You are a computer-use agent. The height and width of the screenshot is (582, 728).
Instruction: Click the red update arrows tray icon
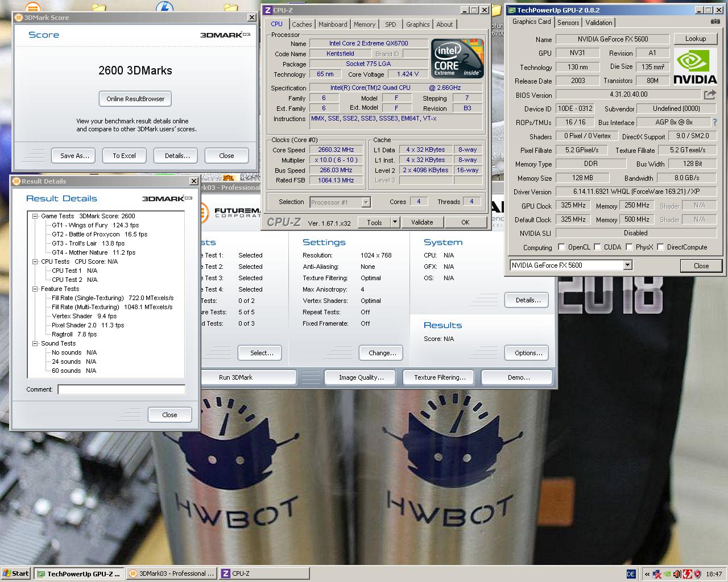[x=687, y=574]
